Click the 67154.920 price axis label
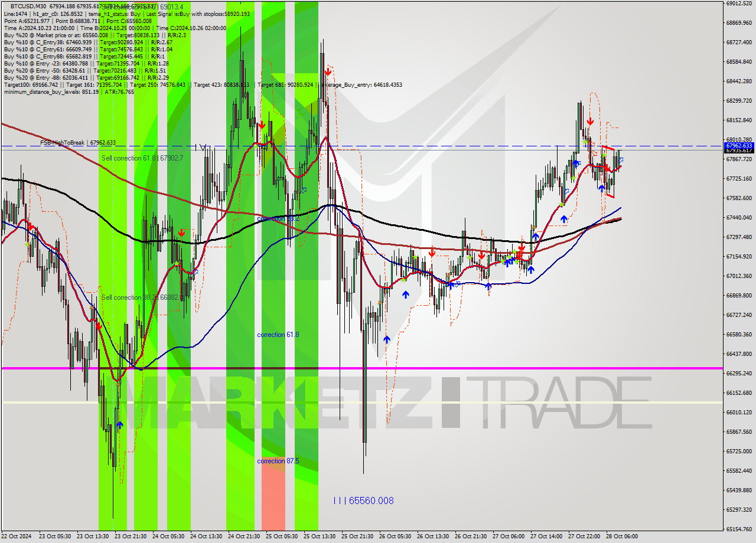Image resolution: width=756 pixels, height=543 pixels. tap(739, 256)
